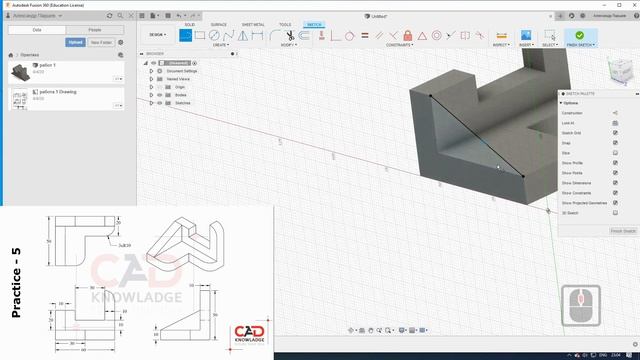Toggle Construction mode in Sketch Palette

point(615,113)
